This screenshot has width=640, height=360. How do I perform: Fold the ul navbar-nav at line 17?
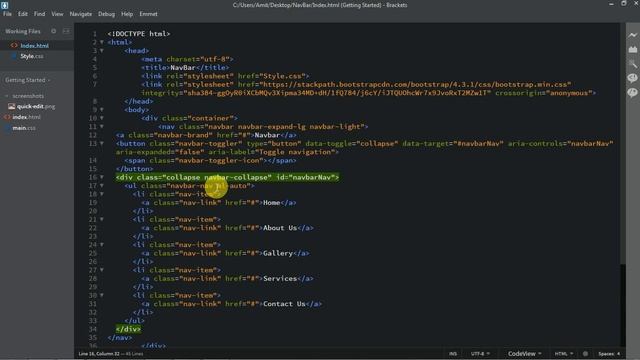click(x=102, y=186)
